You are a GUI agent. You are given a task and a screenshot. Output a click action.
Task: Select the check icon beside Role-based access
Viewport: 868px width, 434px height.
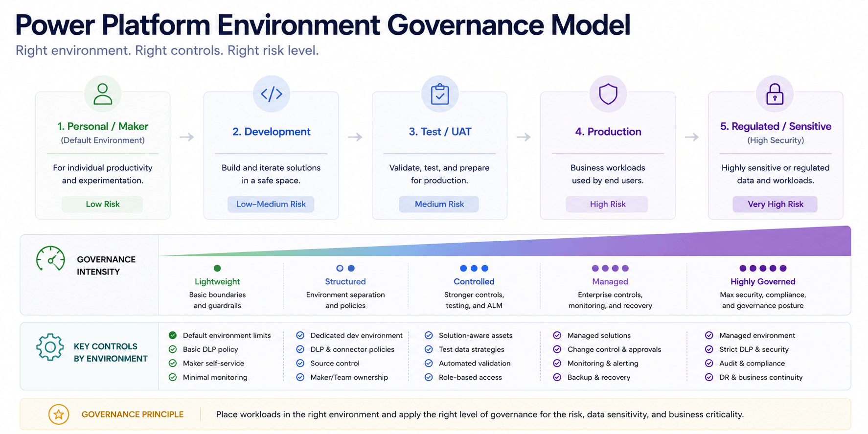[x=429, y=377]
